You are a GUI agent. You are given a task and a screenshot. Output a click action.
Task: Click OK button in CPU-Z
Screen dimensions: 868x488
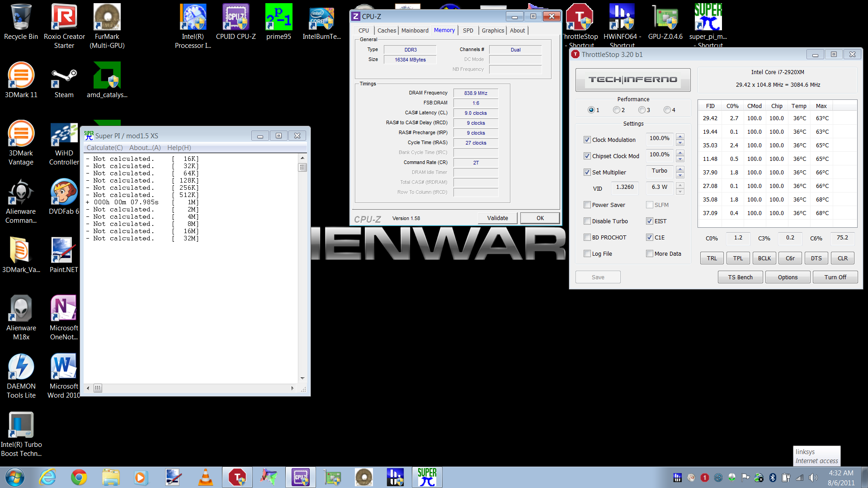[540, 218]
